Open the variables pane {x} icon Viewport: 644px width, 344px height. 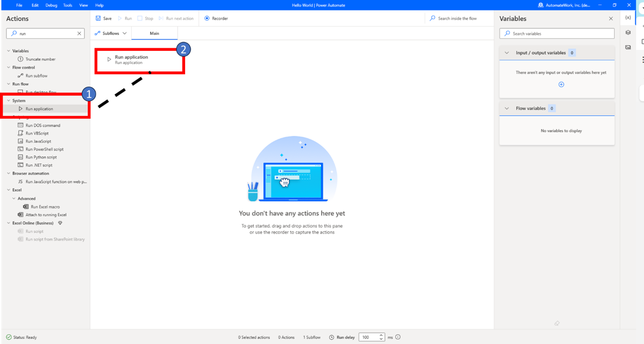pos(628,18)
